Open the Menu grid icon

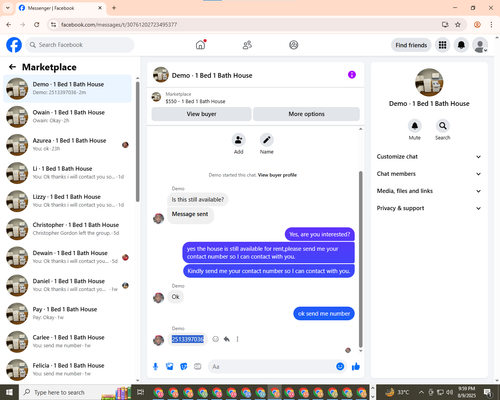tap(442, 45)
